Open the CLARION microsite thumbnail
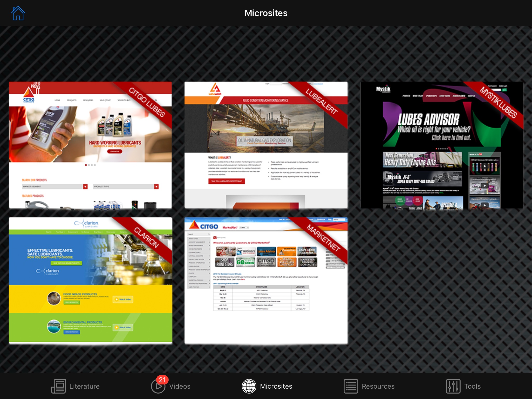This screenshot has height=399, width=532. (90, 281)
